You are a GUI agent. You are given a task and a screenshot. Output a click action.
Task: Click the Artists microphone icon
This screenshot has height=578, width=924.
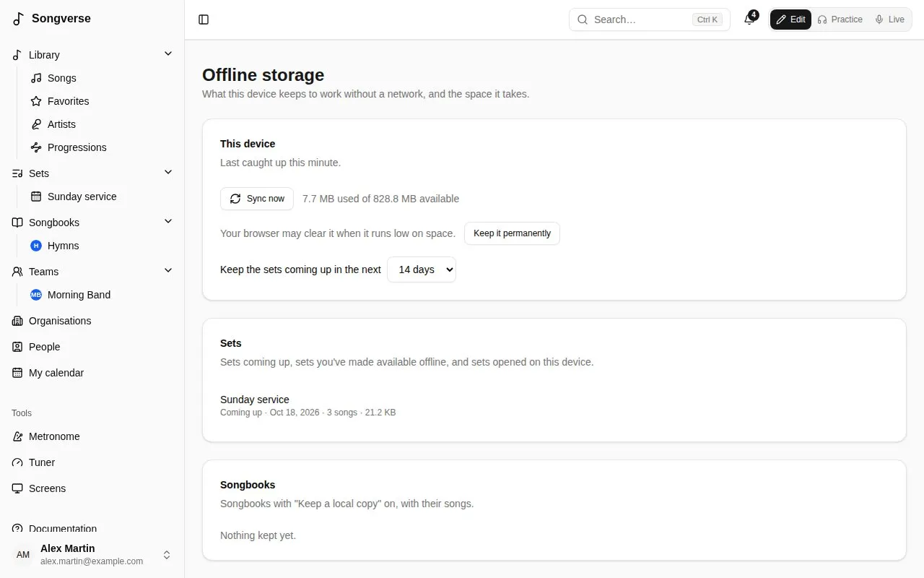36,124
